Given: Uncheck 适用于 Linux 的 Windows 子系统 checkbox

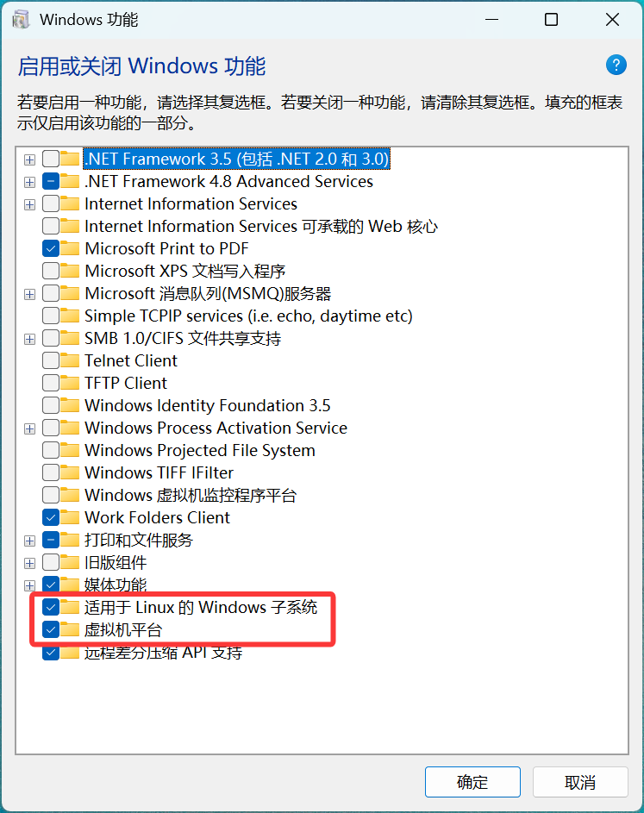Looking at the screenshot, I should 51,607.
